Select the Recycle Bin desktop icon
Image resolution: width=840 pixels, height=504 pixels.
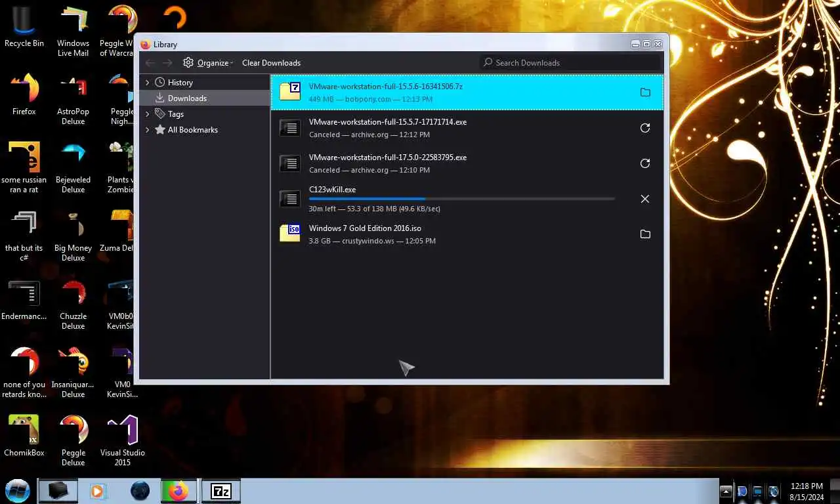[x=24, y=28]
